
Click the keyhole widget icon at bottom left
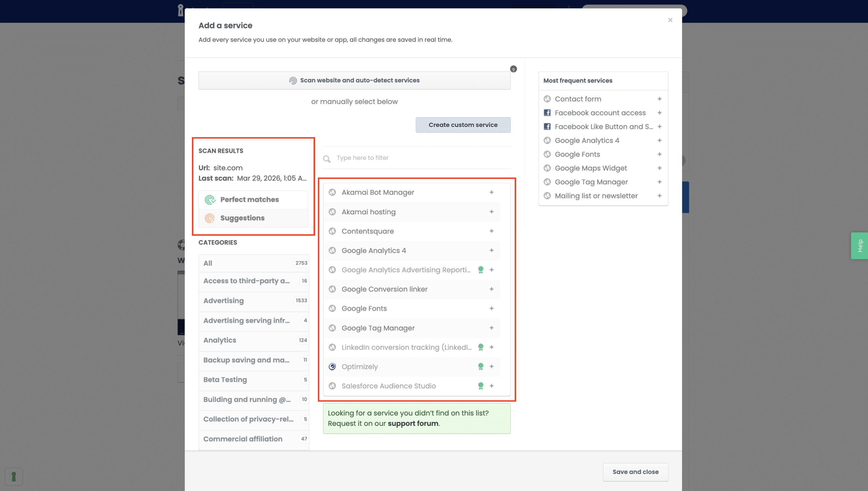[x=14, y=476]
